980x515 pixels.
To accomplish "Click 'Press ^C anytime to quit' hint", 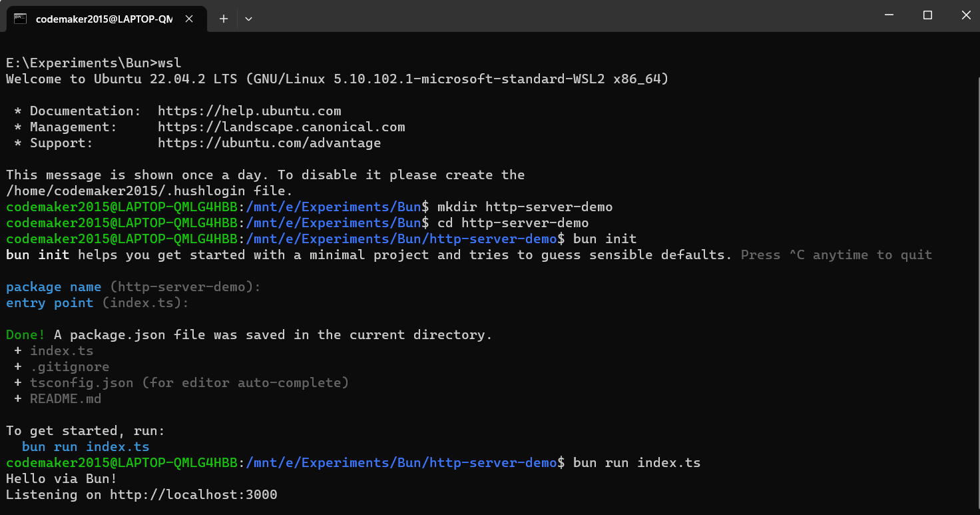I will pos(837,255).
